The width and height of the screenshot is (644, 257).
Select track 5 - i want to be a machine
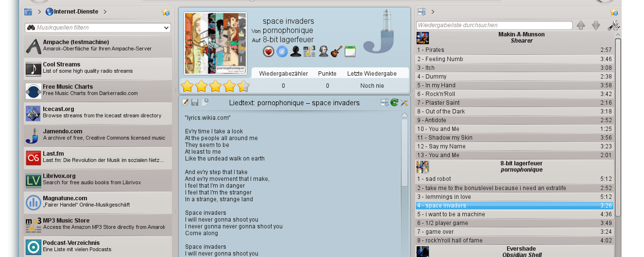515,214
